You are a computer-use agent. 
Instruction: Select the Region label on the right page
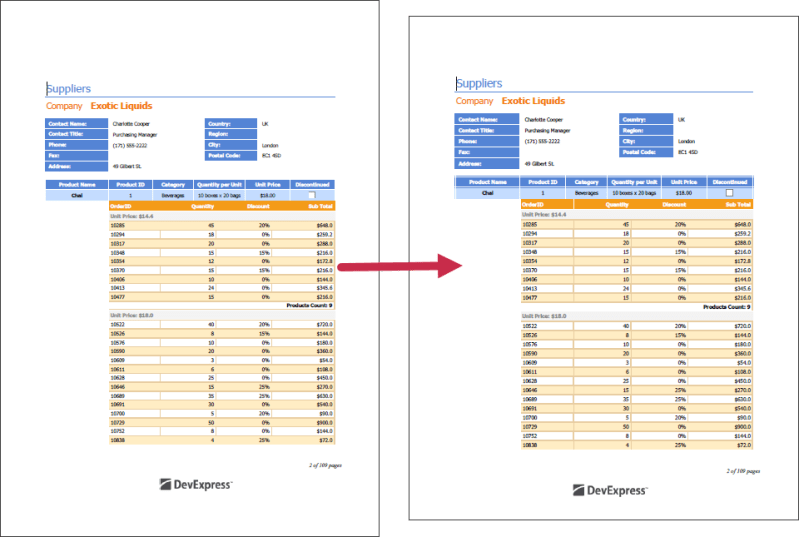[x=646, y=130]
